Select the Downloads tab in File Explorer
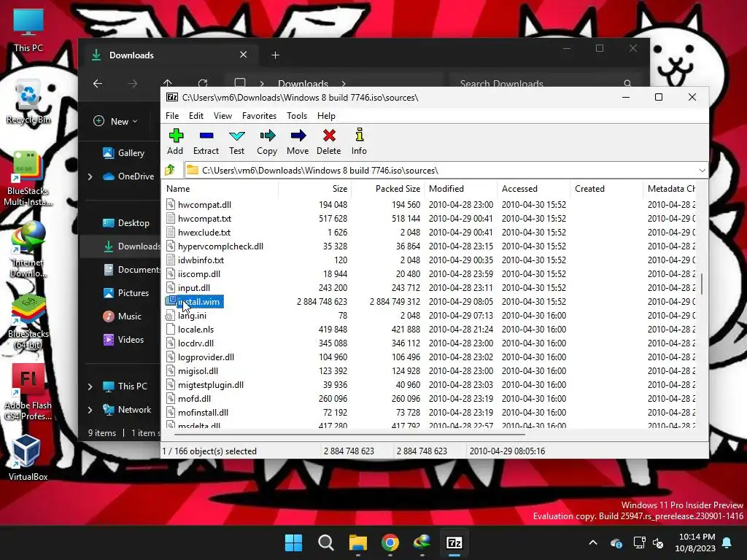The height and width of the screenshot is (560, 747). coord(169,55)
